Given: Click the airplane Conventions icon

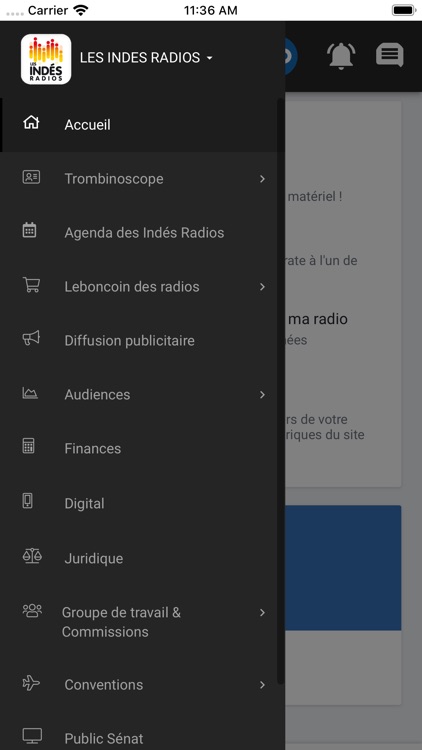Looking at the screenshot, I should tap(31, 683).
